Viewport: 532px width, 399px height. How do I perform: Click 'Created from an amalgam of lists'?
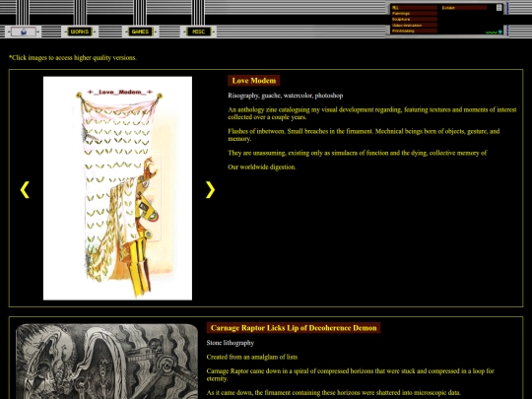(252, 357)
